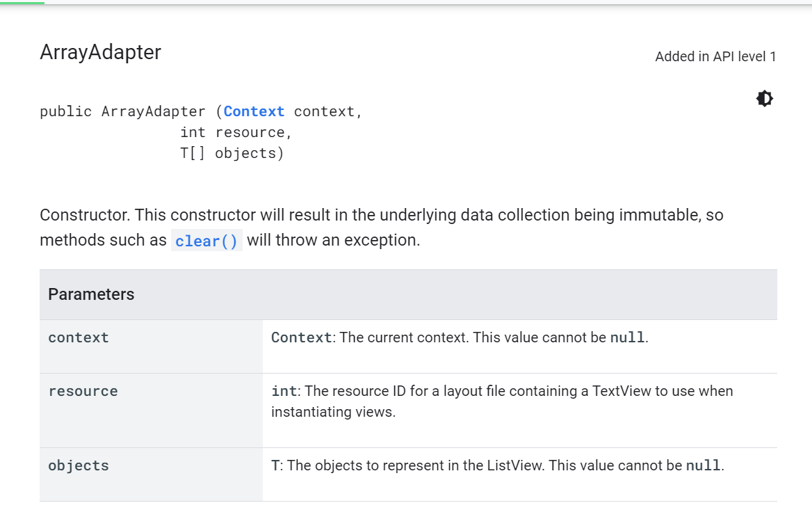Click the null keyword in context description
Image resolution: width=812 pixels, height=526 pixels.
click(x=628, y=337)
